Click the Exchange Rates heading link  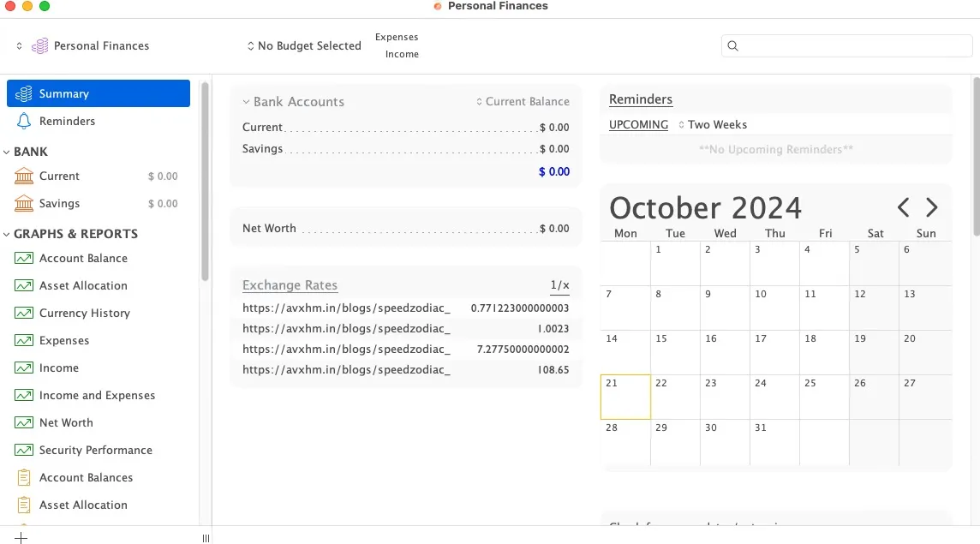[x=290, y=285]
